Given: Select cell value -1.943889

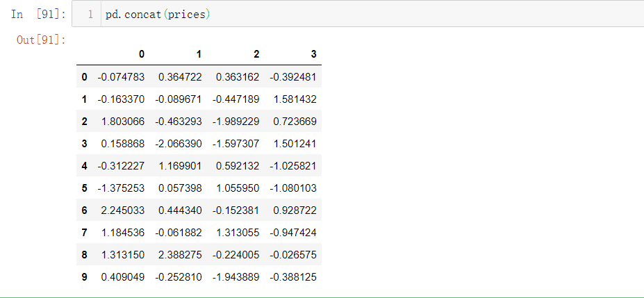Looking at the screenshot, I should point(236,277).
